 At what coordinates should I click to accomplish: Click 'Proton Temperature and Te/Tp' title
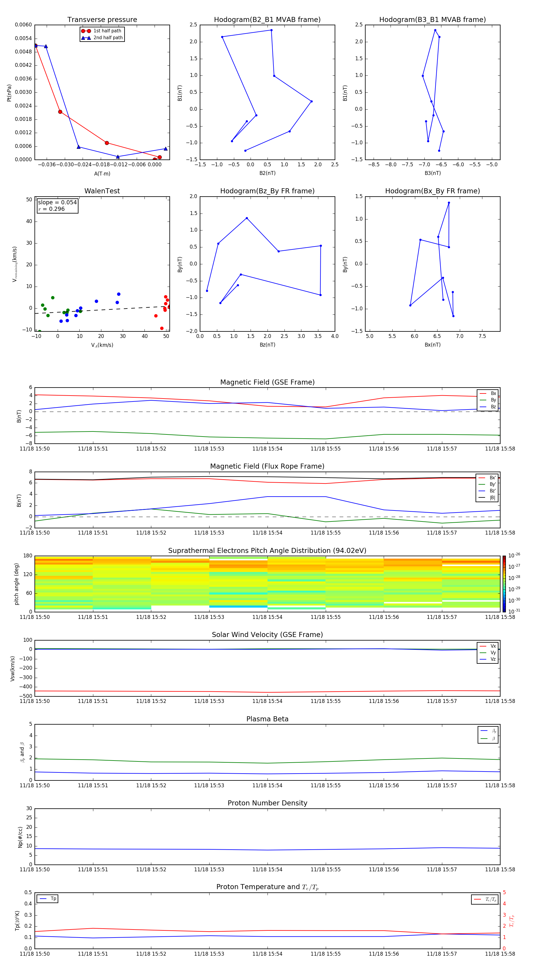(x=267, y=887)
